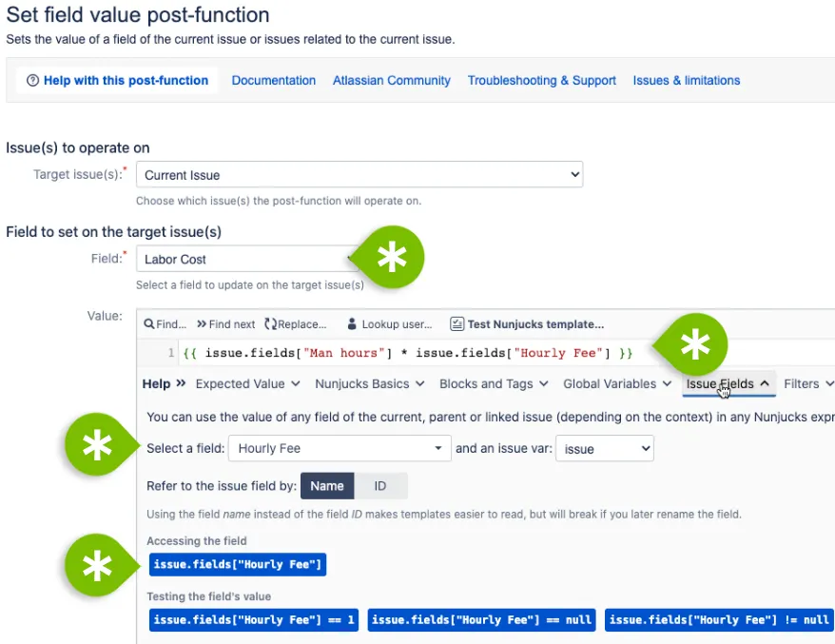Expand the Global Variables section
This screenshot has height=644, width=835.
tap(617, 383)
